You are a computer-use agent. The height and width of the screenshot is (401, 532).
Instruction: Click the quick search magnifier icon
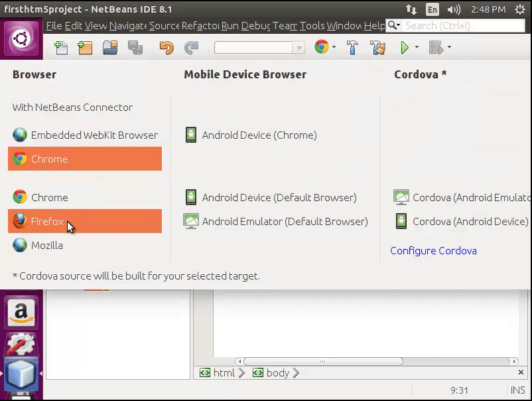coord(393,25)
